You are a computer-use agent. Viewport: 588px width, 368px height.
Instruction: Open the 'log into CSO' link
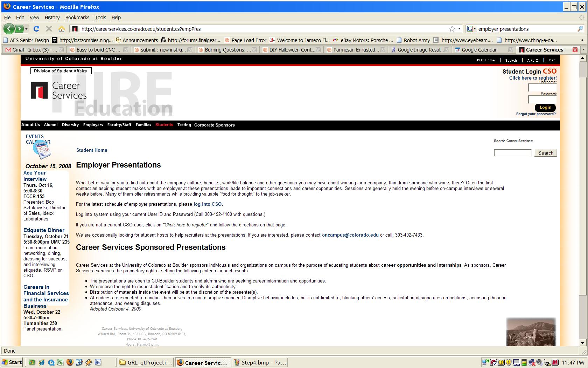pos(208,204)
